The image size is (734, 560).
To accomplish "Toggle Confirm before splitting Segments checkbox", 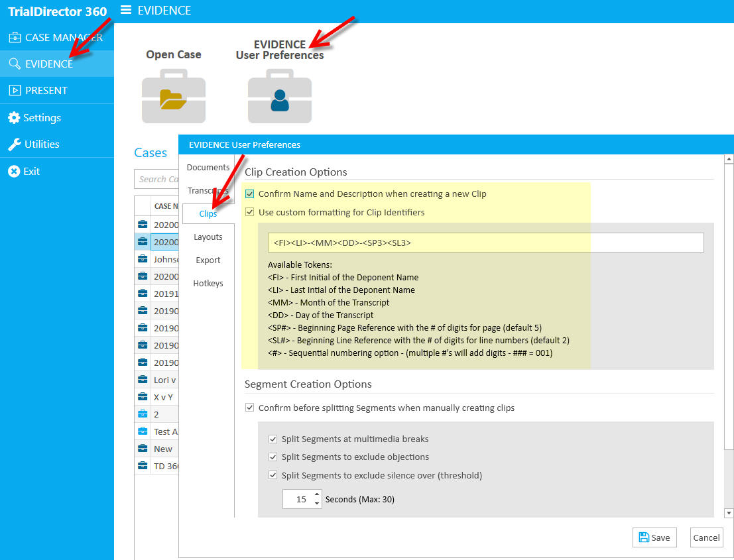I will coord(249,408).
